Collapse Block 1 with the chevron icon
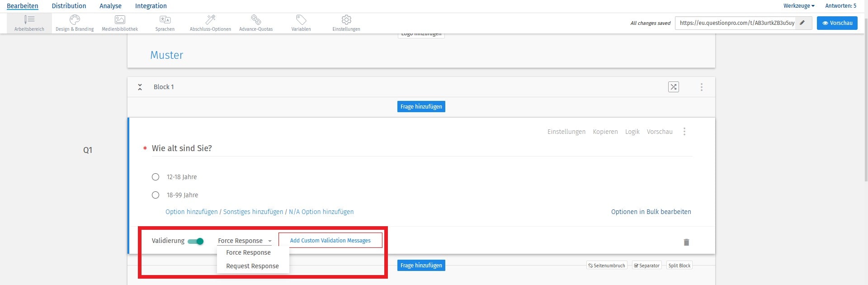The image size is (868, 285). (140, 87)
